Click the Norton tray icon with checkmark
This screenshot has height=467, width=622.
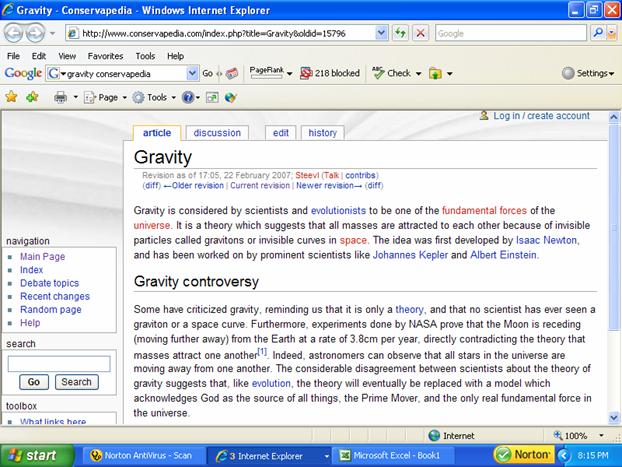pos(503,455)
